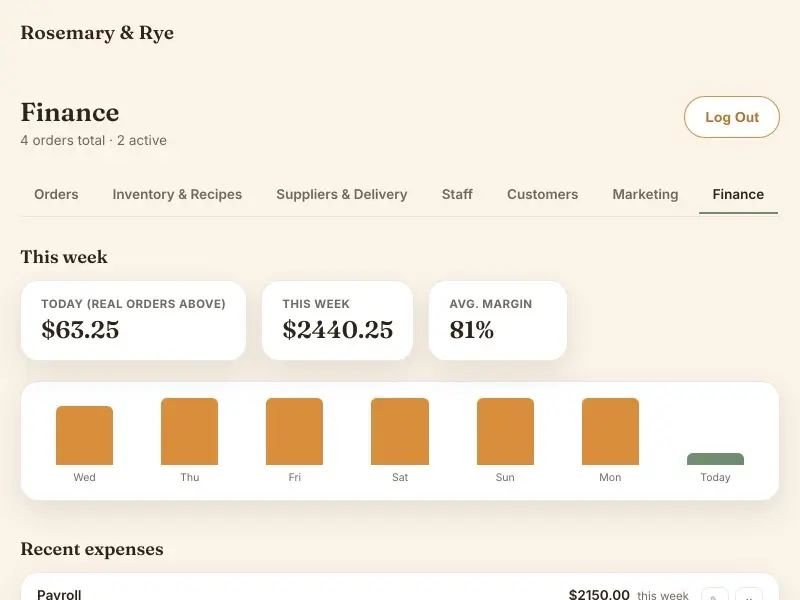Click the $2150.00 payroll amount
Screen dimensions: 800x600
pyautogui.click(x=599, y=594)
